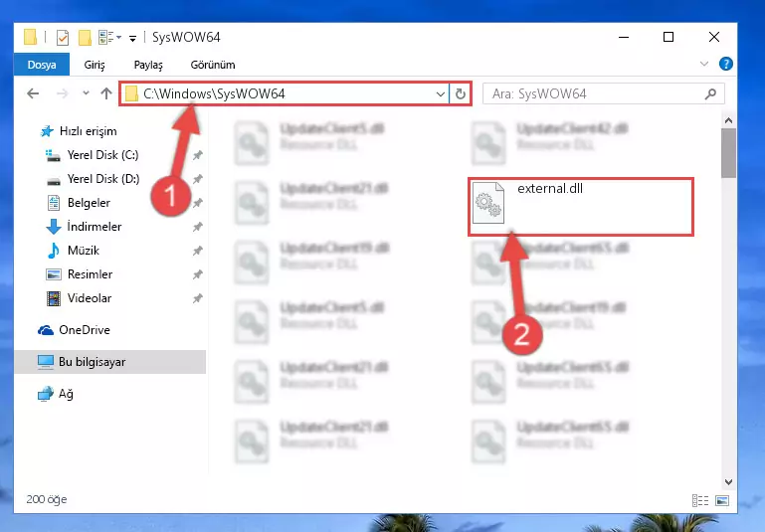Select the external.dll file

click(x=581, y=207)
